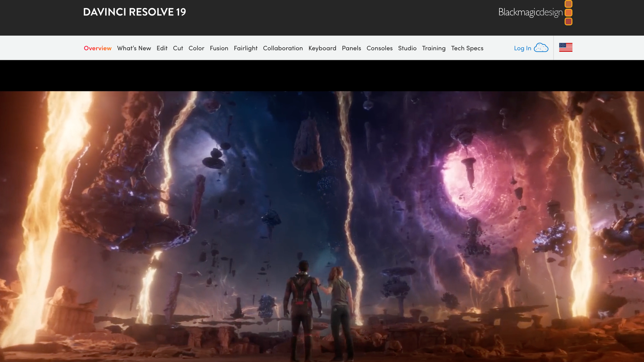The width and height of the screenshot is (644, 362).
Task: Open the Fusion tab
Action: click(219, 48)
